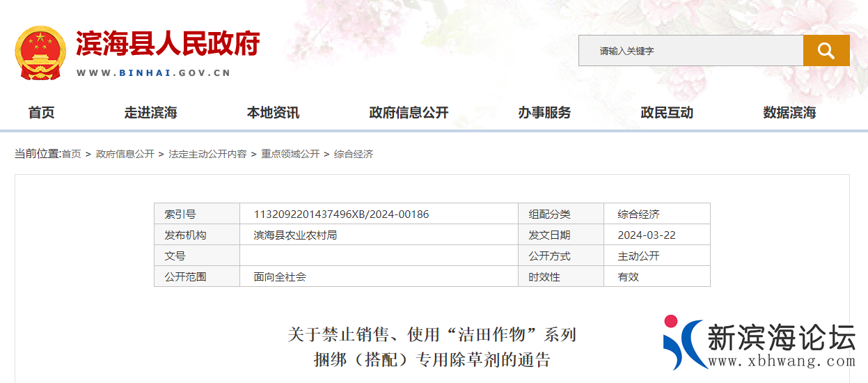The width and height of the screenshot is (868, 383).
Task: Open the 首页 navigation menu item
Action: pos(41,113)
